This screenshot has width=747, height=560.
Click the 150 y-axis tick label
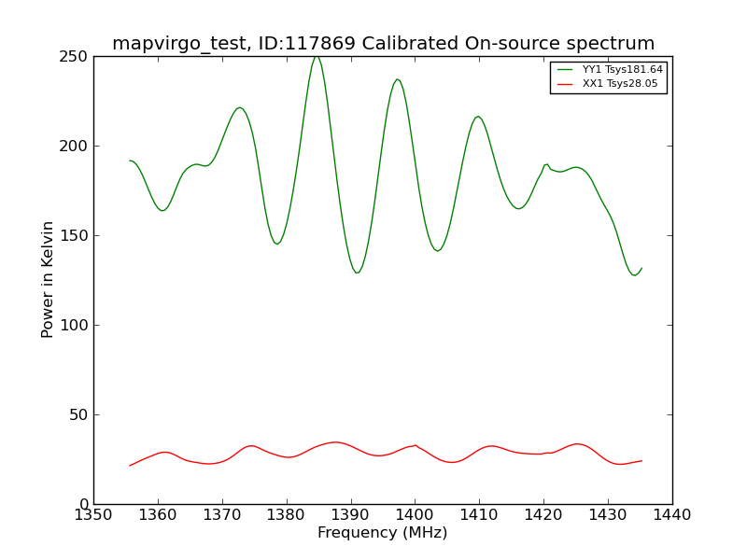[74, 236]
